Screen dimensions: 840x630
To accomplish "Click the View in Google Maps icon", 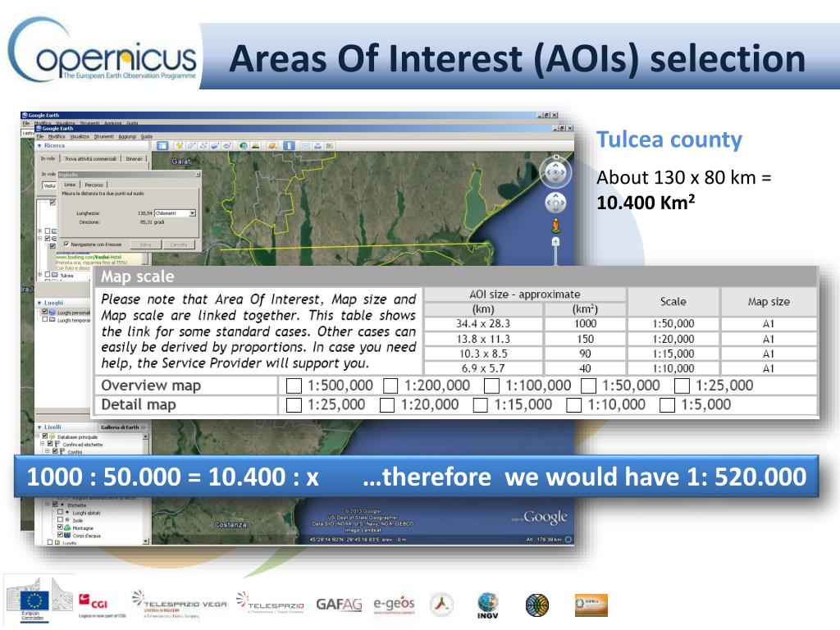I will 330,146.
